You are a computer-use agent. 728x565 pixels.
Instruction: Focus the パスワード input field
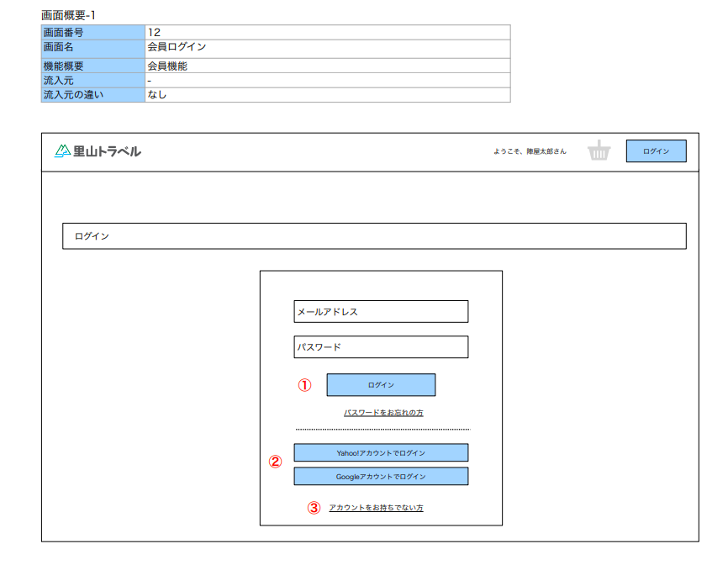[x=381, y=346]
